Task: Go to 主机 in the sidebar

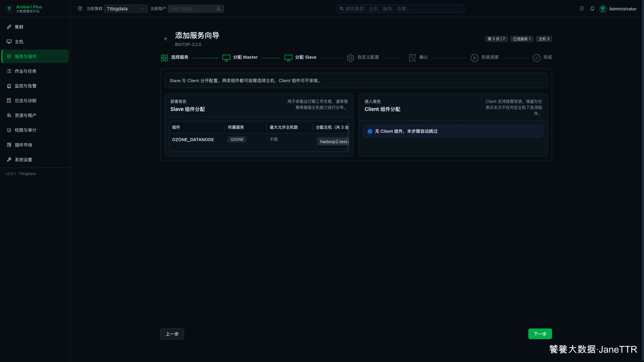Action: 35,42
